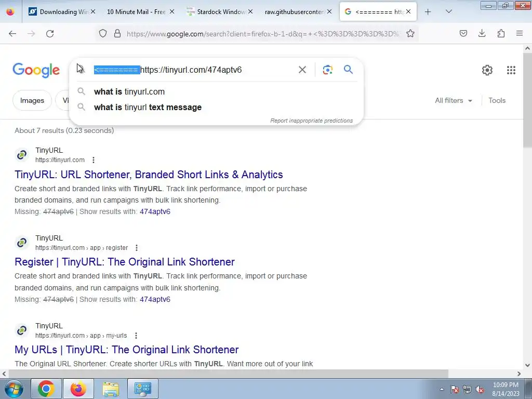Close the Stardock tab
532x399 pixels.
click(x=250, y=11)
